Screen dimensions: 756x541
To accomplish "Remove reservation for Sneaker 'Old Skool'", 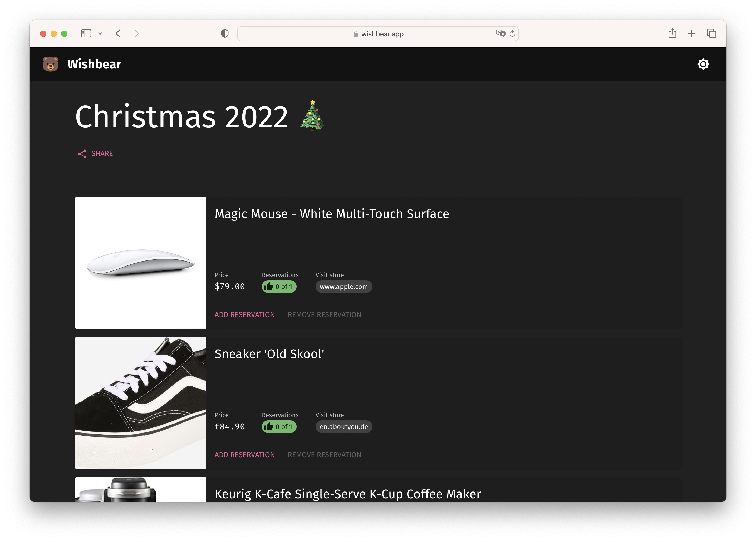I will 324,455.
